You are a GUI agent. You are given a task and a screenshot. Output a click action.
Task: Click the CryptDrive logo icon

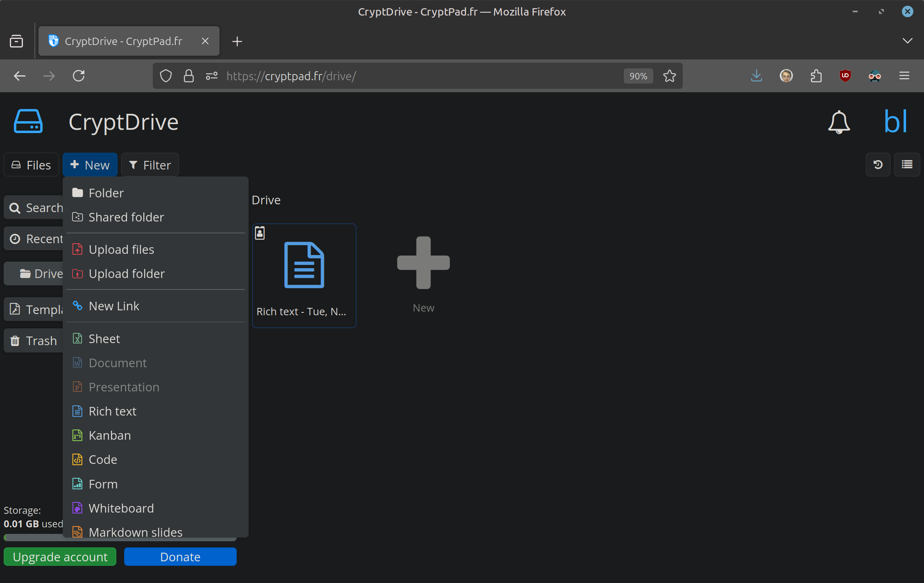click(28, 122)
